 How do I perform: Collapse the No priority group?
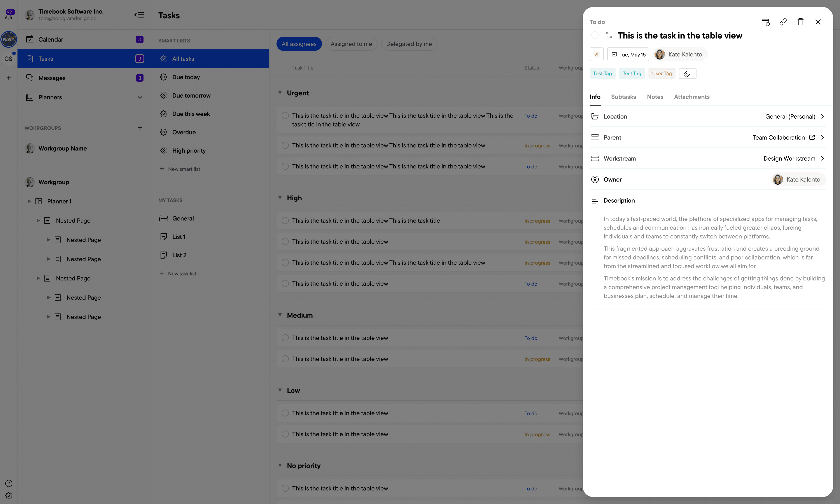click(x=280, y=466)
